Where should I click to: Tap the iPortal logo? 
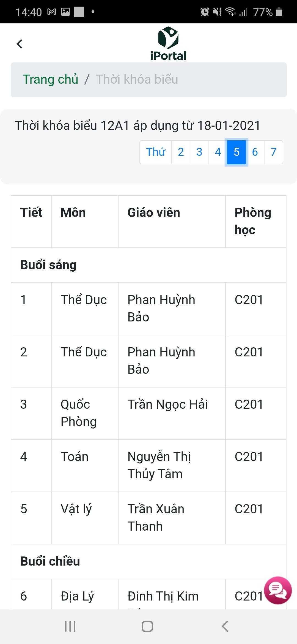coord(168,43)
